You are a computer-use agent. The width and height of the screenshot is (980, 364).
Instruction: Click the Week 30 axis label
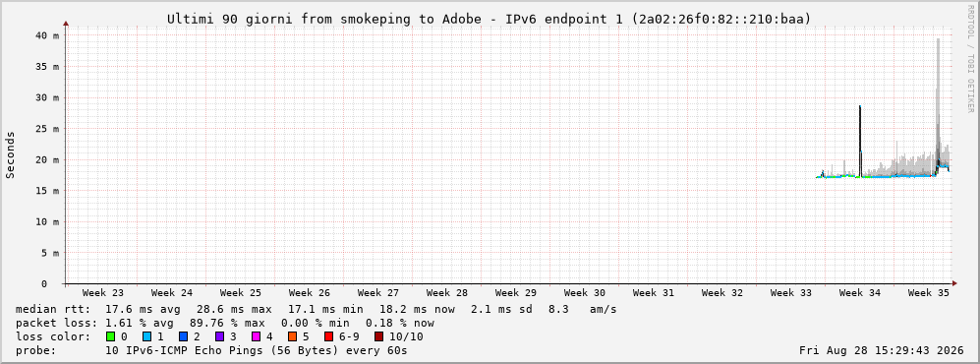click(x=585, y=293)
